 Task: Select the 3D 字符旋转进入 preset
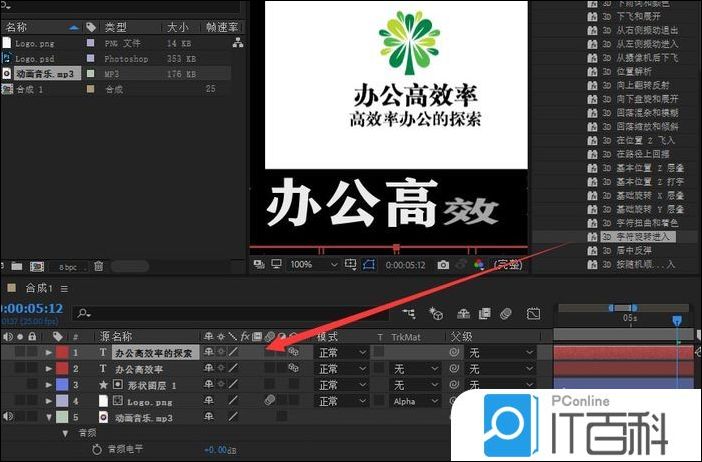(x=636, y=236)
